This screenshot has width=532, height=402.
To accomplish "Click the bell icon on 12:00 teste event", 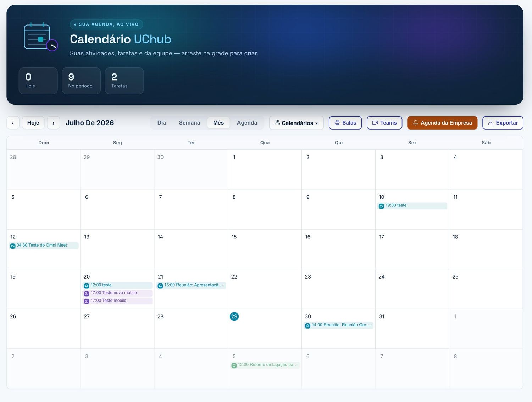I will coord(87,286).
